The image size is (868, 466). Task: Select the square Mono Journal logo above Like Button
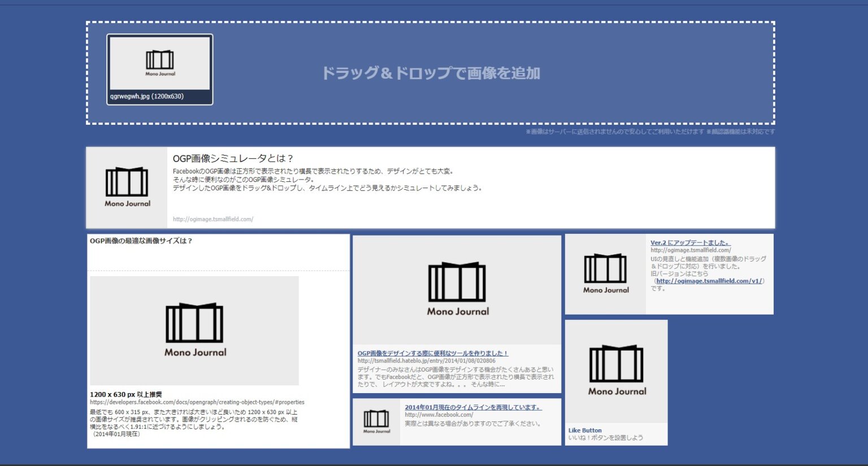point(617,367)
